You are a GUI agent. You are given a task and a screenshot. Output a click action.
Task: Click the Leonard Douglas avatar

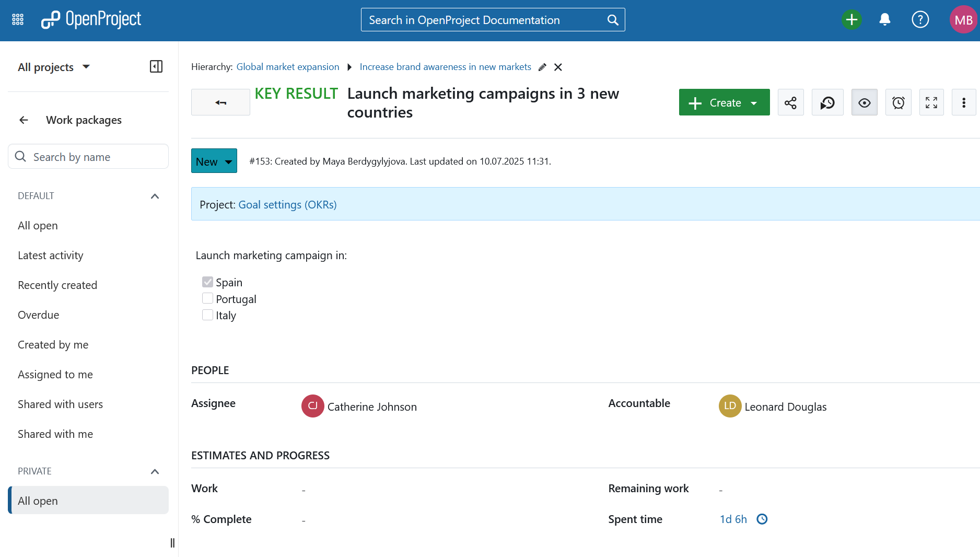[x=730, y=406]
